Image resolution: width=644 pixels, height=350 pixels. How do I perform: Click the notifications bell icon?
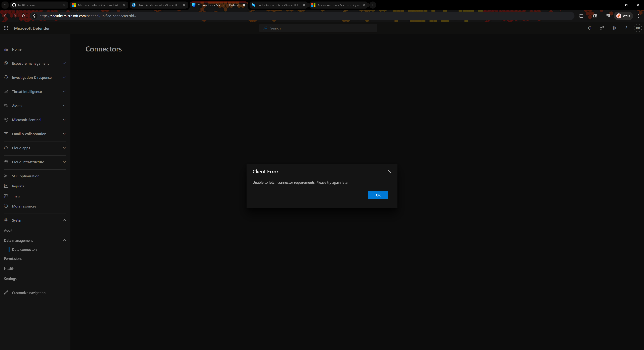[x=589, y=28]
